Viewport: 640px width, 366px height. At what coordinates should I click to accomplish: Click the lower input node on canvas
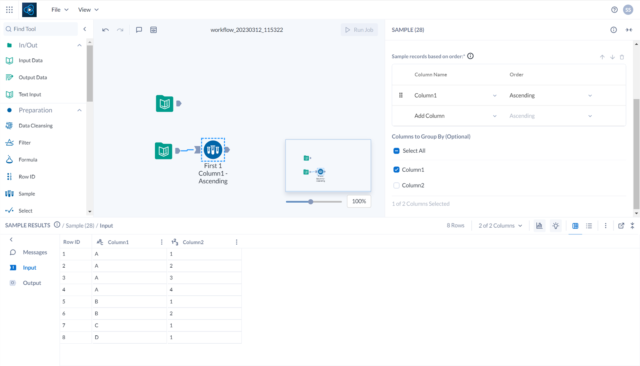(x=164, y=151)
